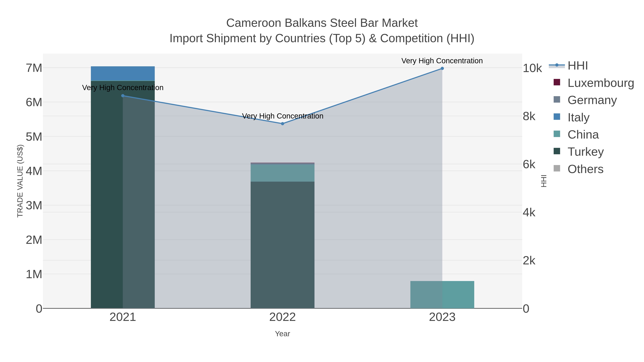This screenshot has width=644, height=362.
Task: Select the Turkey bar segment in 2022
Action: click(x=282, y=245)
